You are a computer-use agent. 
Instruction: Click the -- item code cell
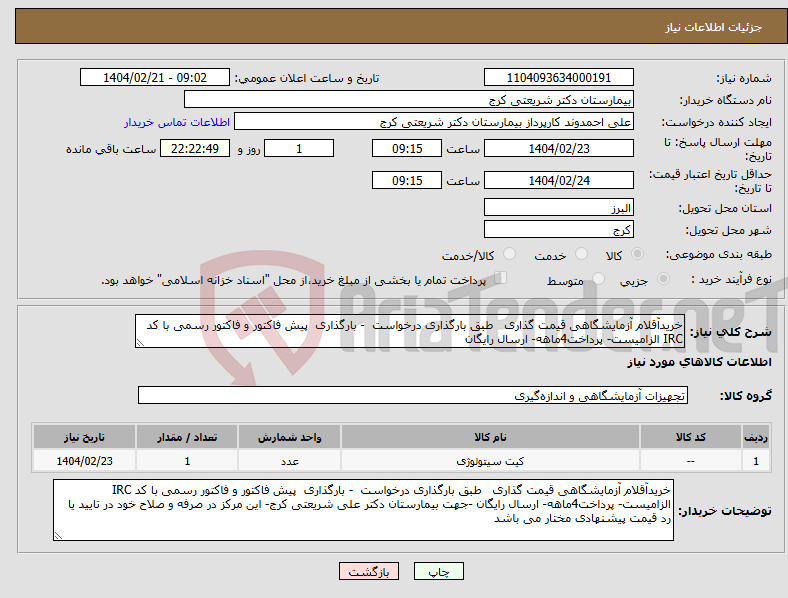(x=691, y=461)
